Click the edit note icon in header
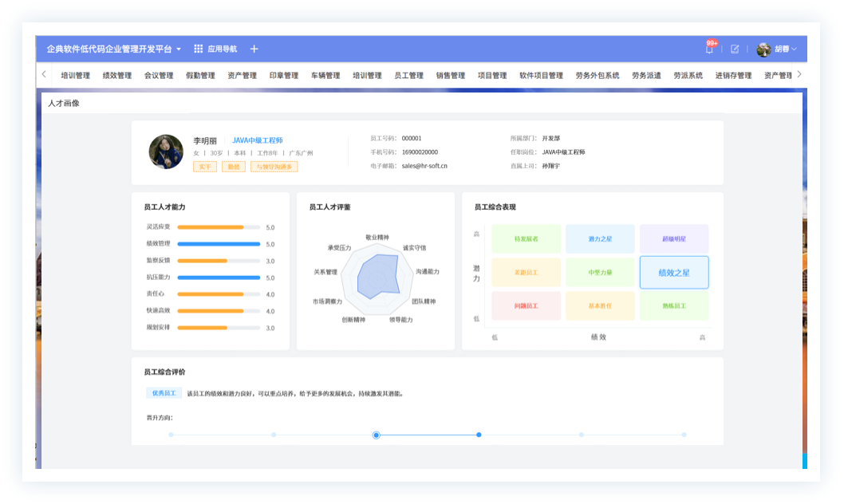Screen dimensions: 844x504 tap(735, 49)
